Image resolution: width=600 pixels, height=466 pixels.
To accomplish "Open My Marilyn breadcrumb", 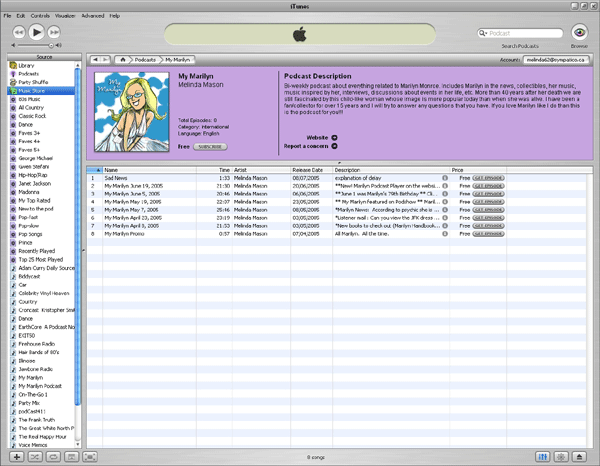I will pyautogui.click(x=178, y=60).
